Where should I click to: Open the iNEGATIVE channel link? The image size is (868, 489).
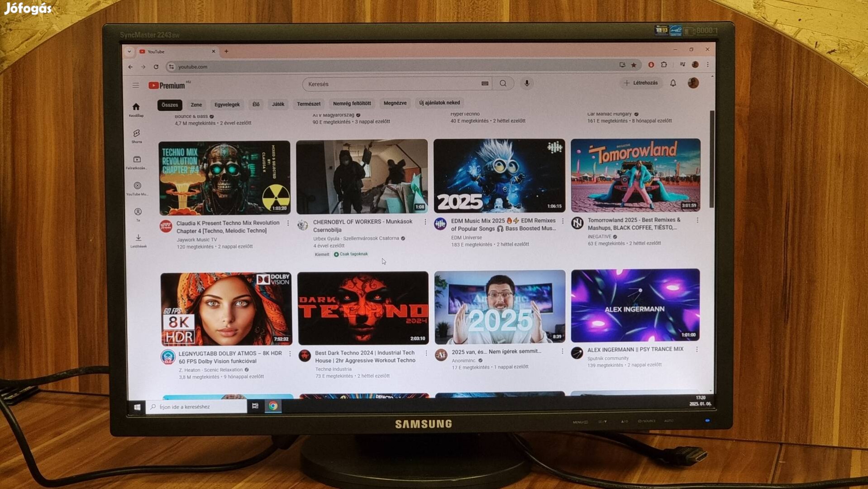tap(599, 236)
